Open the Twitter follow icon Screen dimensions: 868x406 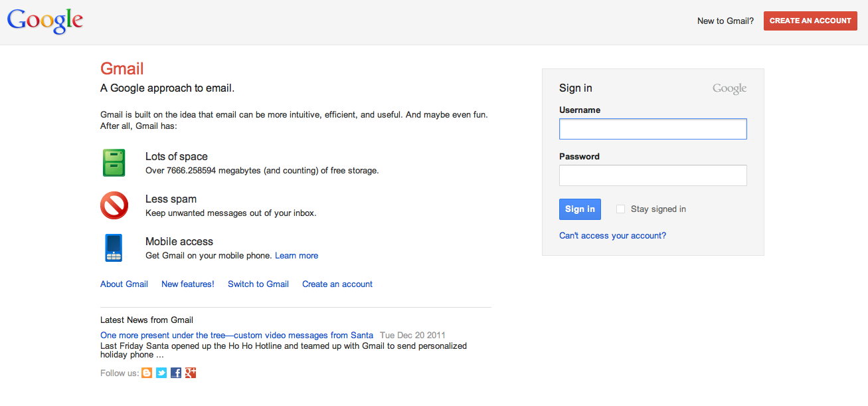click(161, 373)
